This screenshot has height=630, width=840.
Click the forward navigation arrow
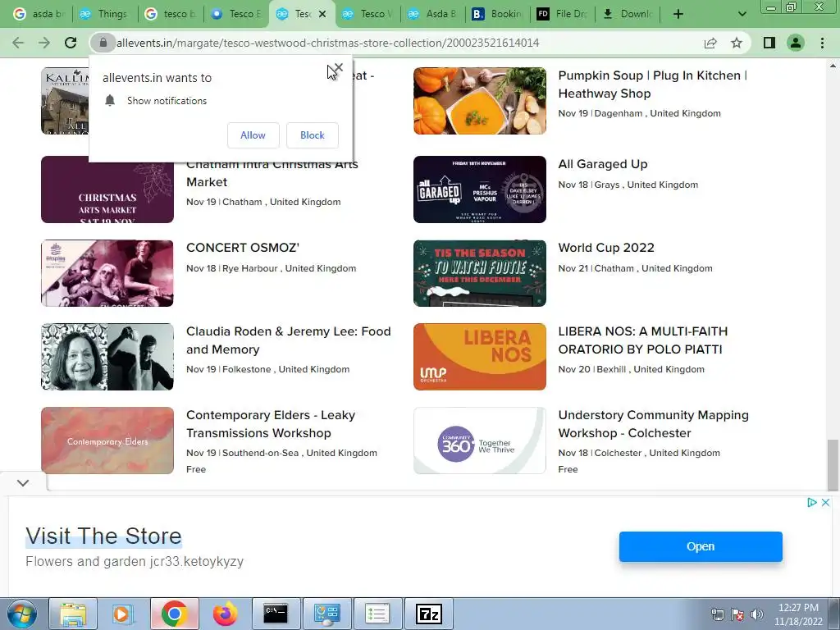[44, 43]
